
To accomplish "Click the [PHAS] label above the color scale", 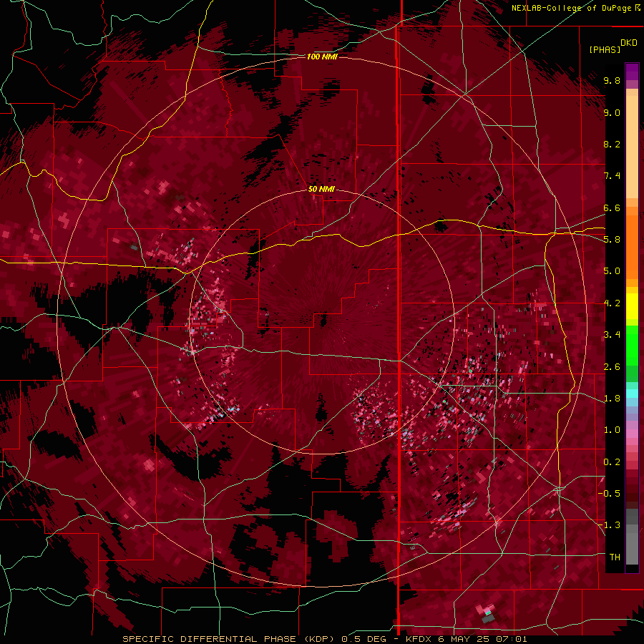I will click(x=605, y=49).
